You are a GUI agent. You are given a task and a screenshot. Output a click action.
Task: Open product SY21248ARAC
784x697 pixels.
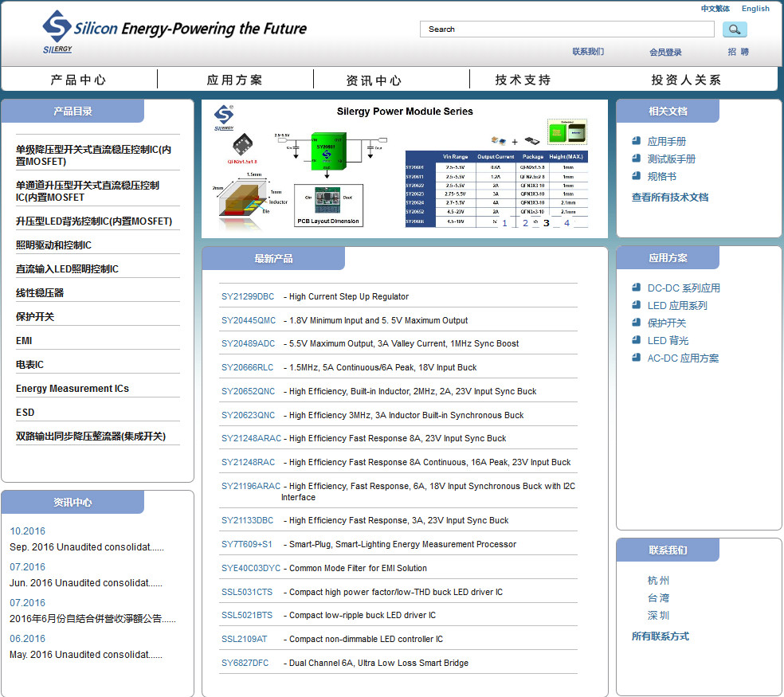[x=252, y=438]
